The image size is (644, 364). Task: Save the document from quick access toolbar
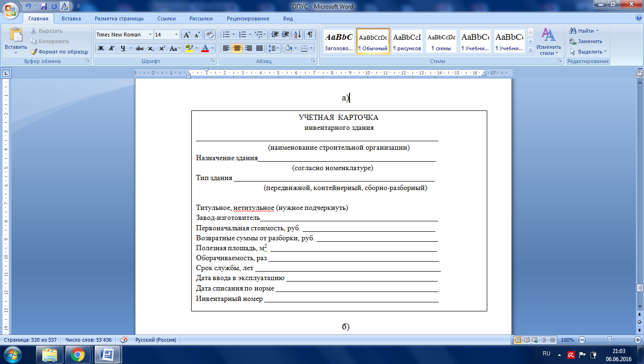[x=44, y=6]
